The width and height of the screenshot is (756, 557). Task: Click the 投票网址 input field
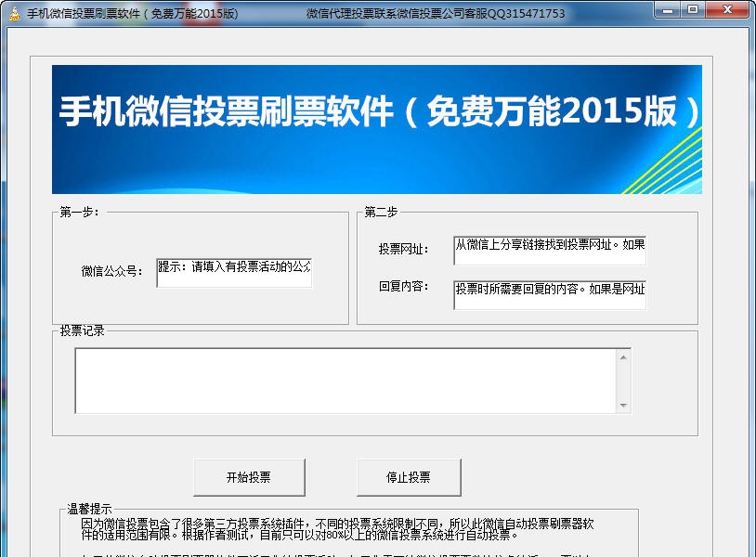550,246
